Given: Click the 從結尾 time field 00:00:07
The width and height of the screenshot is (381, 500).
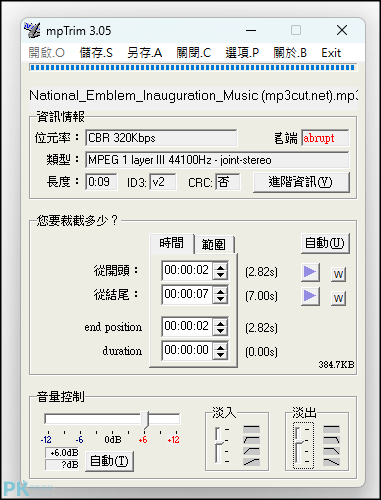Looking at the screenshot, I should pos(187,294).
